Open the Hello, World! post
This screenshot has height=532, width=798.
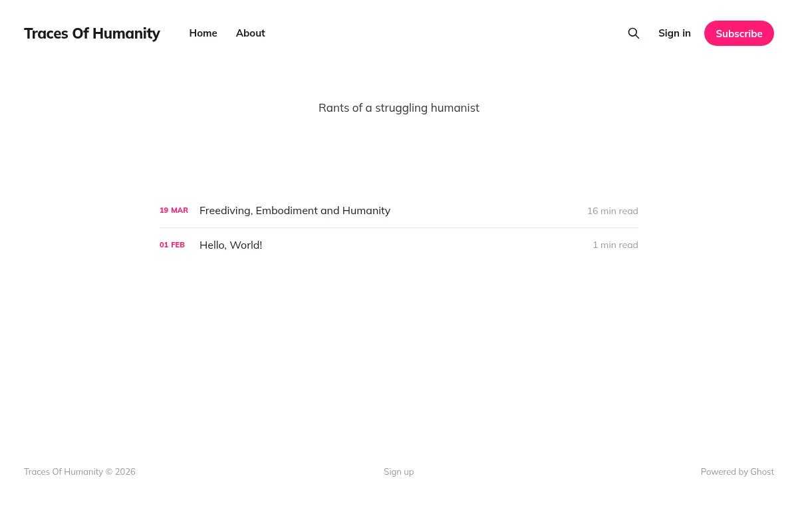[x=231, y=245]
